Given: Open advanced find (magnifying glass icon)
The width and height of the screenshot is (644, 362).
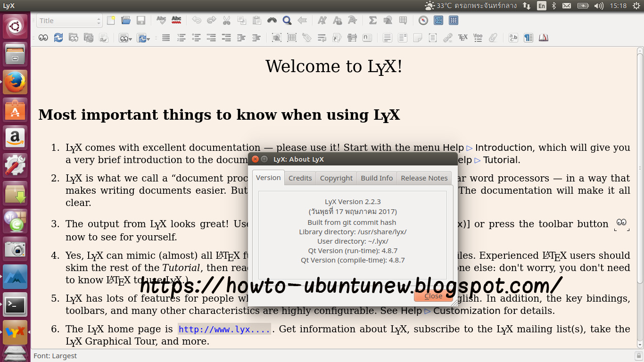Looking at the screenshot, I should pyautogui.click(x=287, y=20).
